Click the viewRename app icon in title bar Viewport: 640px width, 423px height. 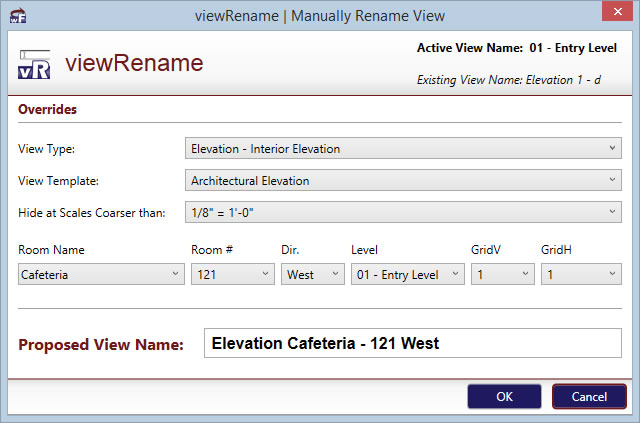tap(17, 15)
